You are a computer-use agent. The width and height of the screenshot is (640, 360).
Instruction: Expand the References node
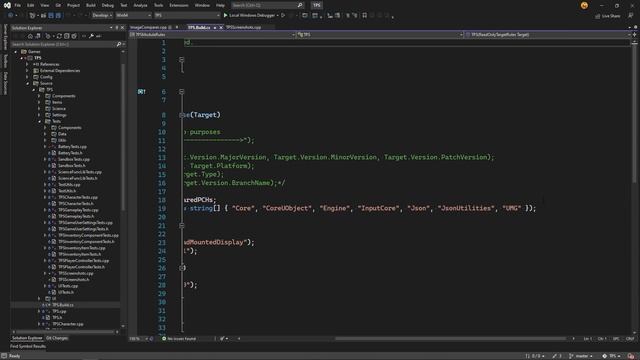coord(27,64)
